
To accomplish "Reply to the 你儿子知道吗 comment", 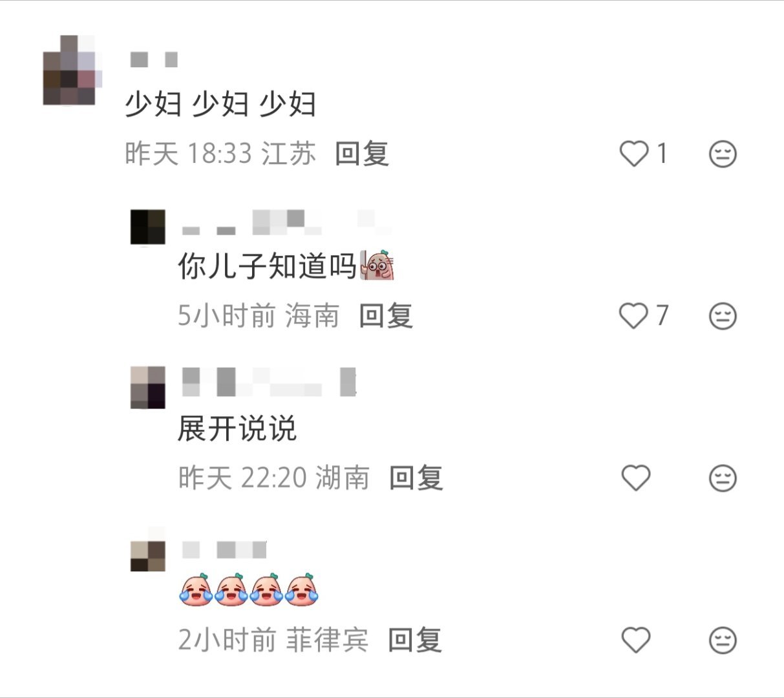I will (386, 316).
